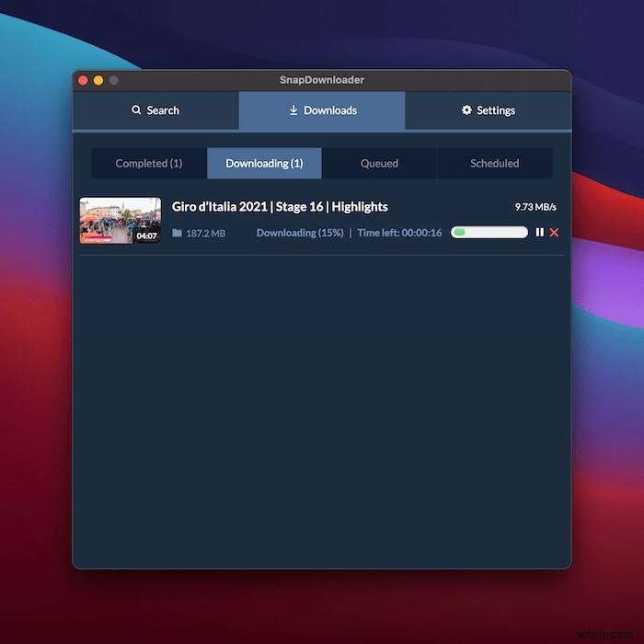This screenshot has height=644, width=644.
Task: View the Queued downloads tab
Action: tap(379, 164)
